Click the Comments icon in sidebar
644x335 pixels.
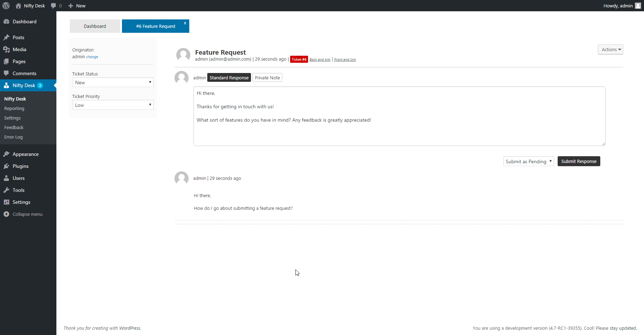6,73
